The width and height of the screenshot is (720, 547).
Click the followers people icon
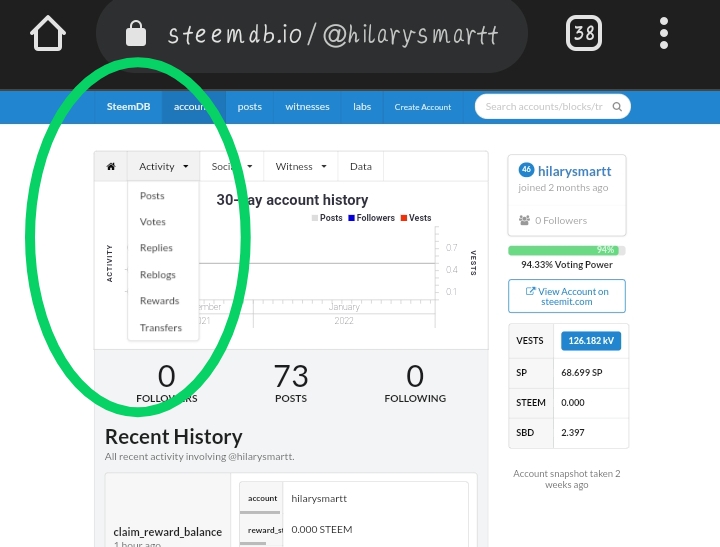(x=524, y=220)
